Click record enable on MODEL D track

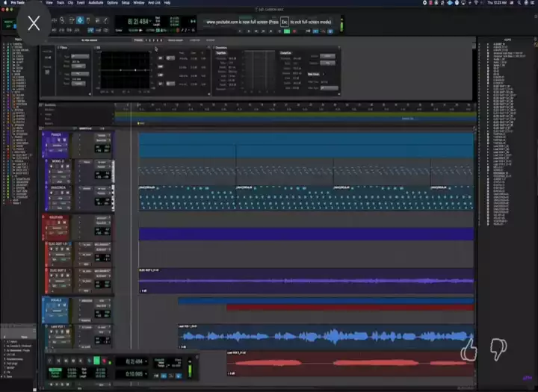pos(52,167)
